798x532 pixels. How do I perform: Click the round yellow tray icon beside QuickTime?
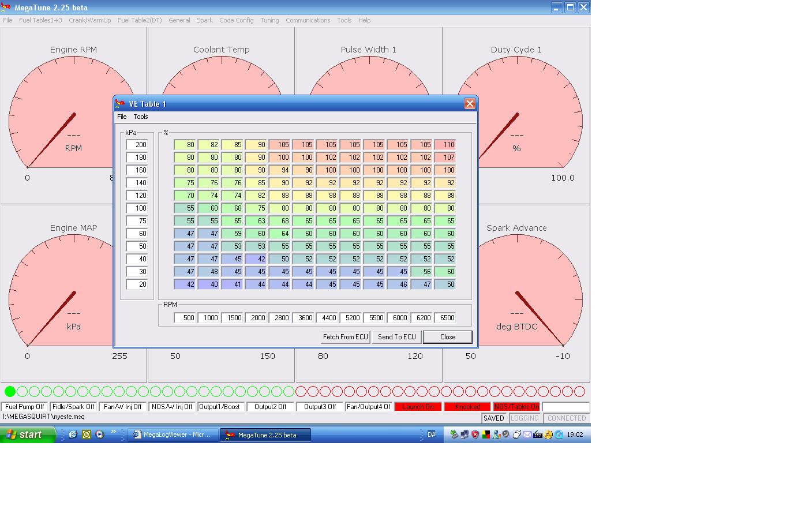549,434
